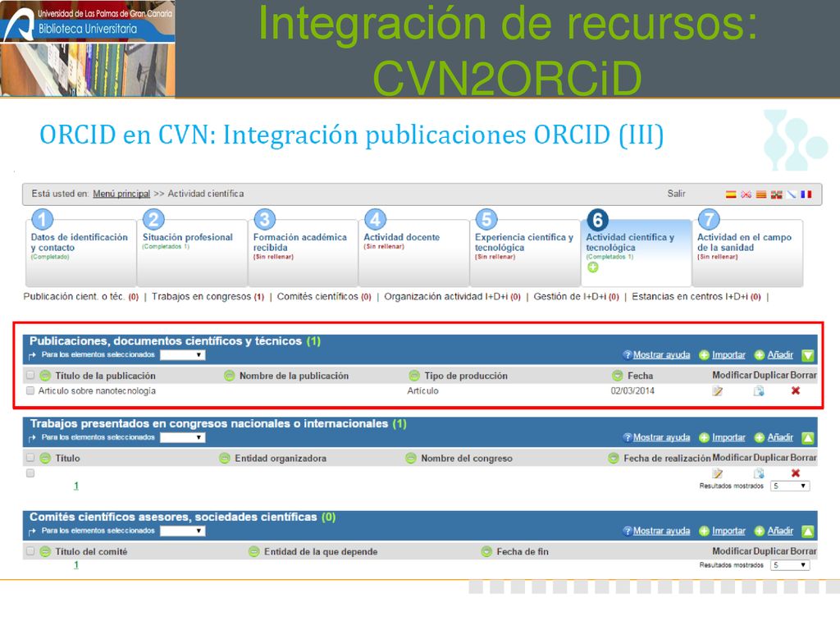Viewport: 840px width, 630px height.
Task: Open Experiencia científica y tecnológica tab
Action: [525, 253]
